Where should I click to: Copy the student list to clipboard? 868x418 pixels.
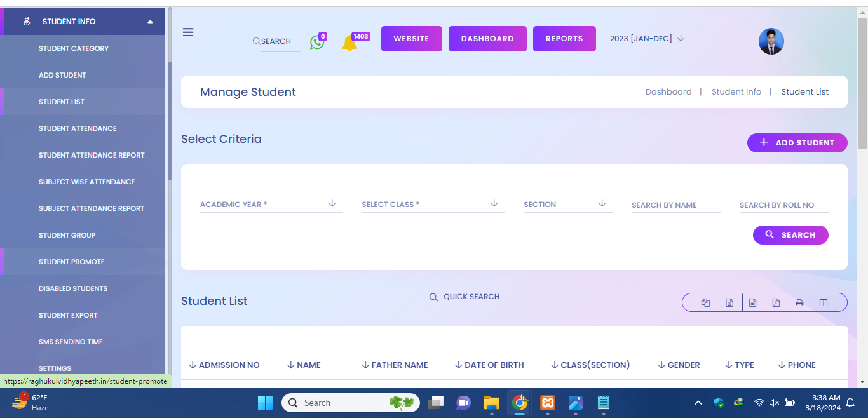705,303
